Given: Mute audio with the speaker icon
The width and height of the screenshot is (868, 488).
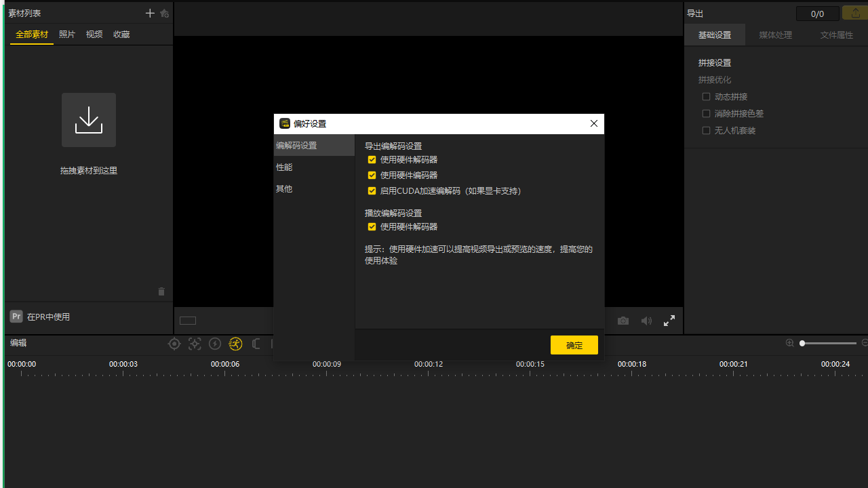Looking at the screenshot, I should (x=646, y=321).
